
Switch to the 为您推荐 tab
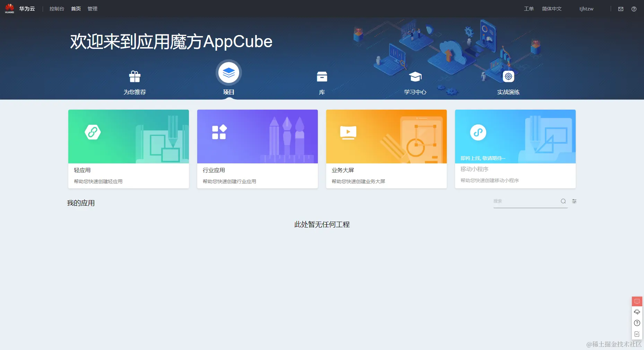(x=135, y=92)
